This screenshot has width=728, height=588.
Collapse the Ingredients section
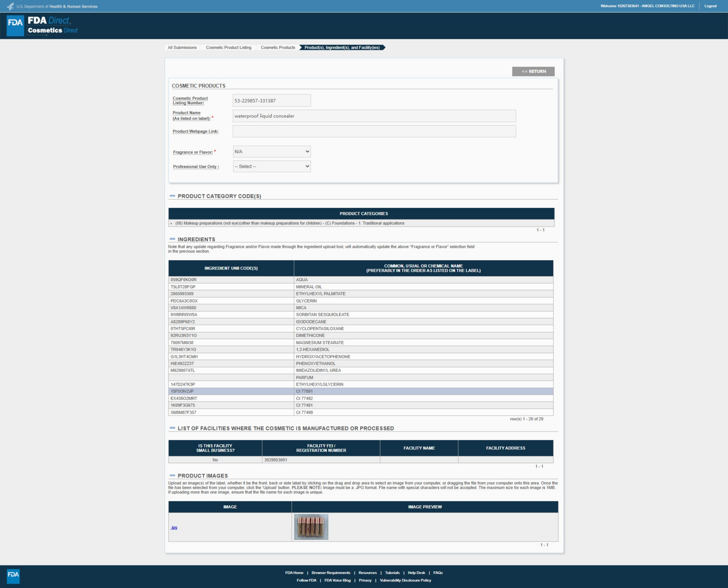point(172,239)
